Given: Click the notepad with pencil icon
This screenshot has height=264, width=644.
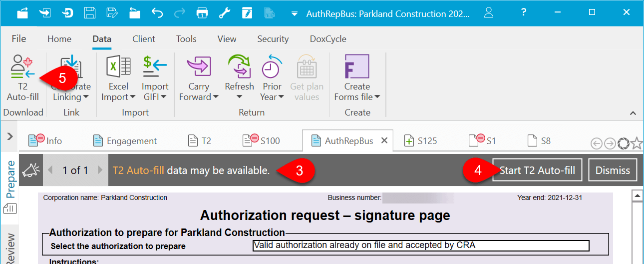Looking at the screenshot, I should (x=247, y=13).
